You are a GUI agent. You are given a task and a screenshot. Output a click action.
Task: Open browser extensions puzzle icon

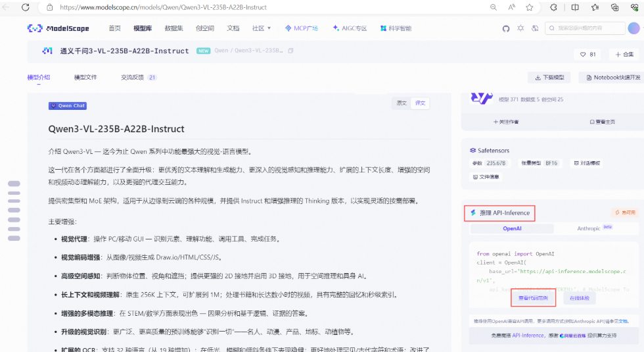pos(553,7)
